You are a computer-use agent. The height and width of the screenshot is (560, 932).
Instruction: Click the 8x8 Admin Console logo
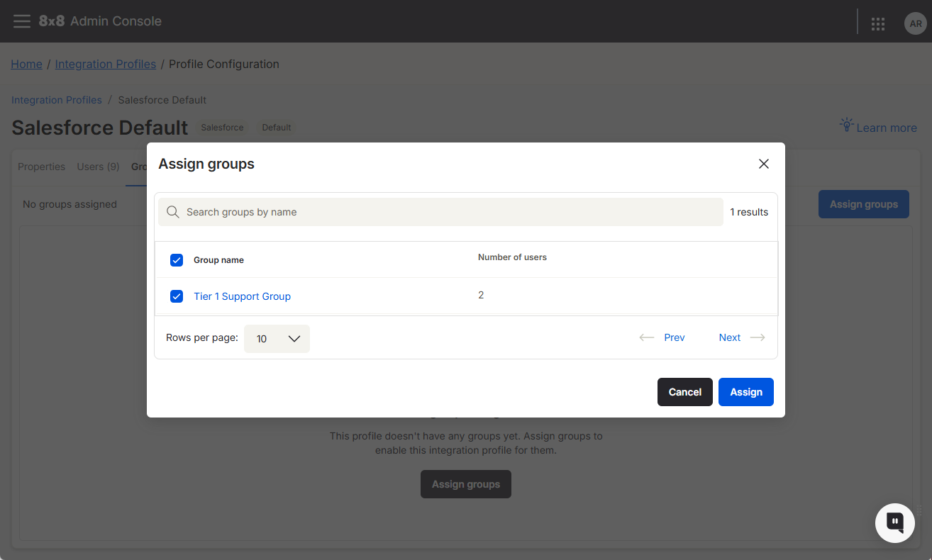(100, 21)
